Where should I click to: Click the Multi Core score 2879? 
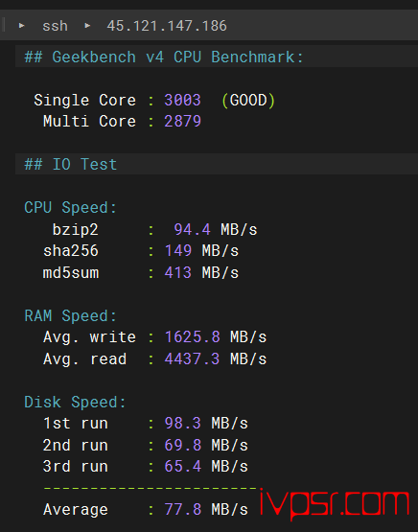coord(182,122)
